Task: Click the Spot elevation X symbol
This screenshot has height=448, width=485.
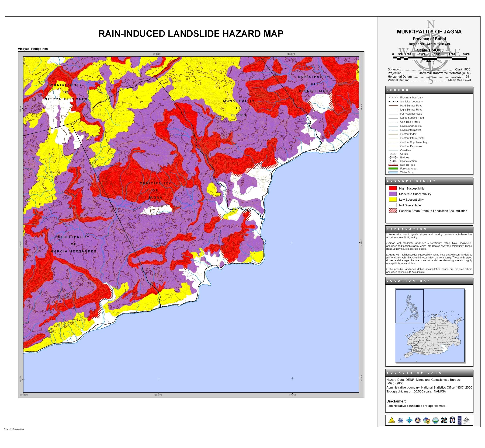Action: [390, 161]
